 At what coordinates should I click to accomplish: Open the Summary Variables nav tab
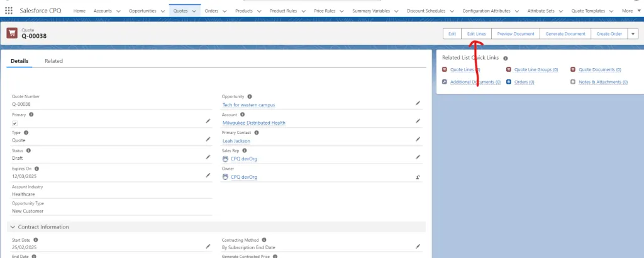pos(371,11)
